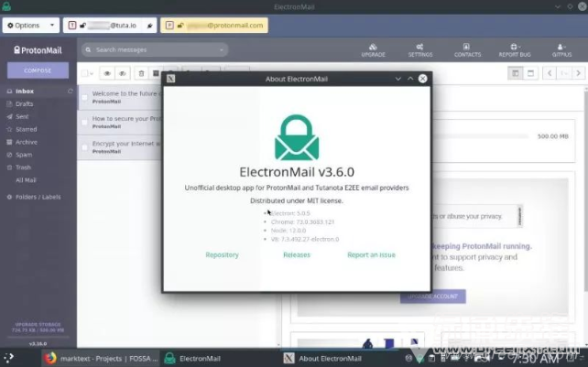Click the About dialog X window icon
This screenshot has height=367, width=588.
171,79
